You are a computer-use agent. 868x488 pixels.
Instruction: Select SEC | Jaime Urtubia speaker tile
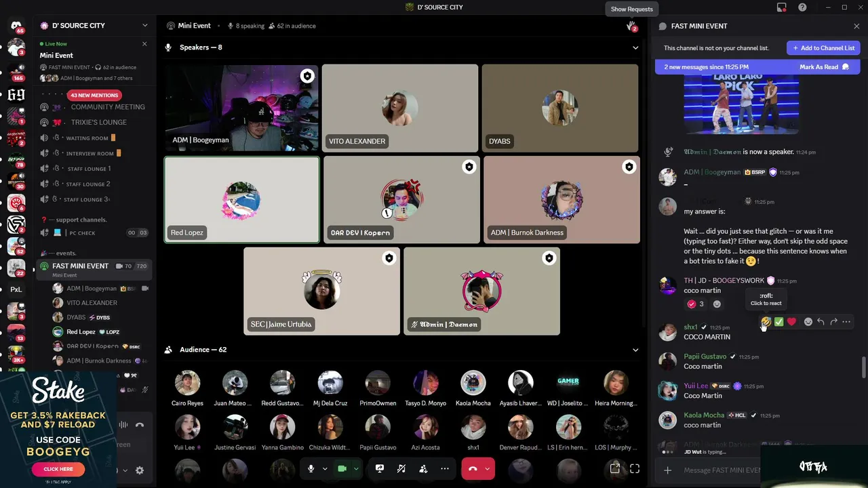[321, 291]
